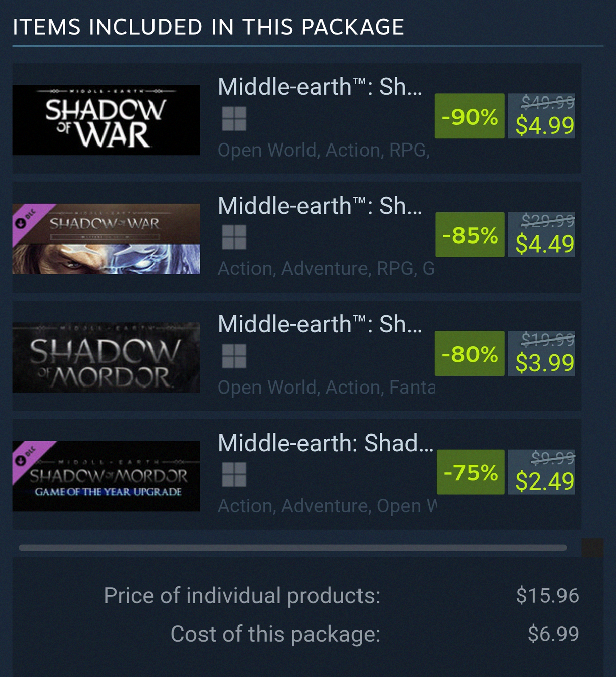616x677 pixels.
Task: Open first Middle-earth™: Sh... title link
Action: [x=320, y=87]
